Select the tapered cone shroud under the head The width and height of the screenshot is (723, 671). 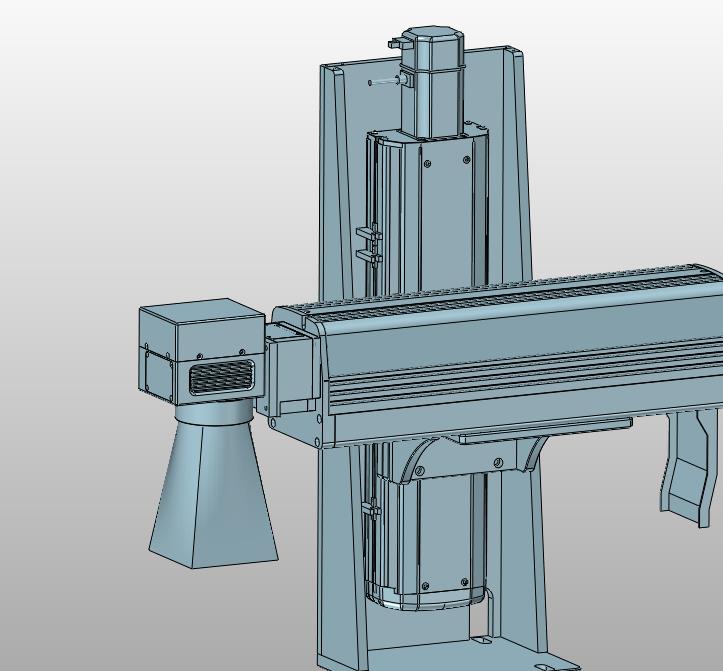(x=213, y=493)
